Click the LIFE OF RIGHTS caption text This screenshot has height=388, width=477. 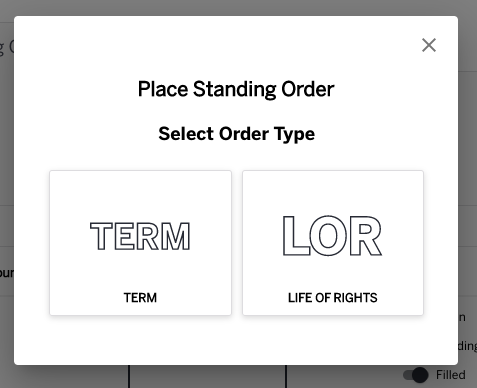333,298
